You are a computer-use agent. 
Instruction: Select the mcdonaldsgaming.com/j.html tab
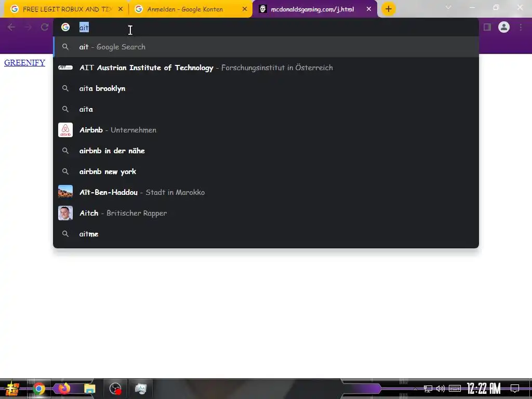coord(315,9)
